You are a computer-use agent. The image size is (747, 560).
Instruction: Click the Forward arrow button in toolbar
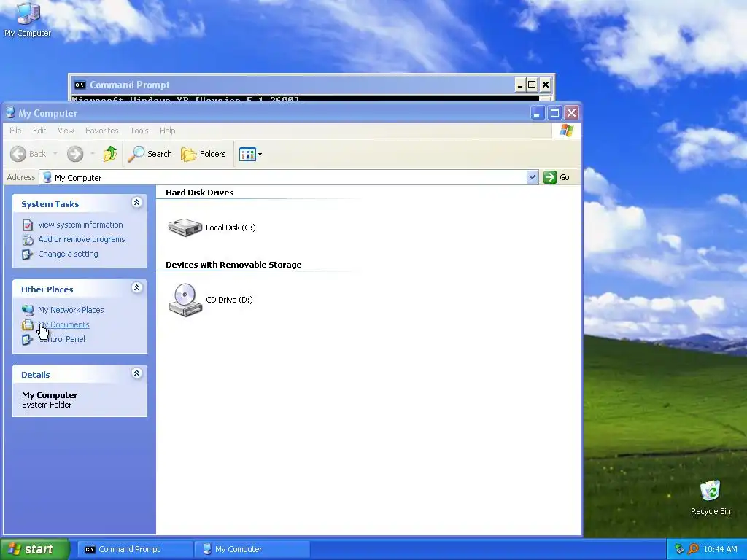pos(75,154)
